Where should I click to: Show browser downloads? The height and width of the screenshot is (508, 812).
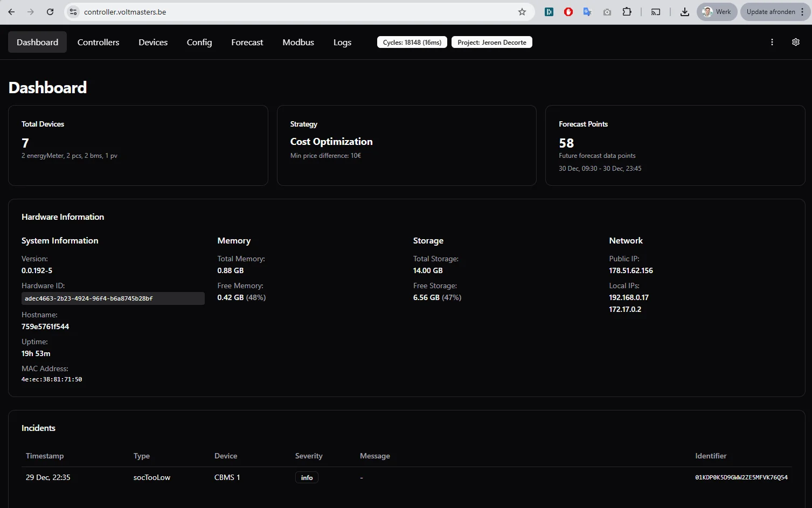point(685,12)
